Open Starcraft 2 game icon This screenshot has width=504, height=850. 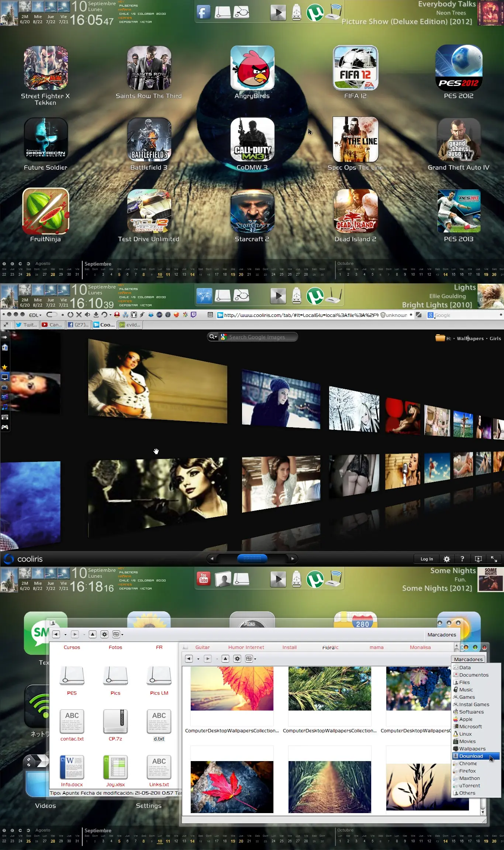tap(252, 211)
